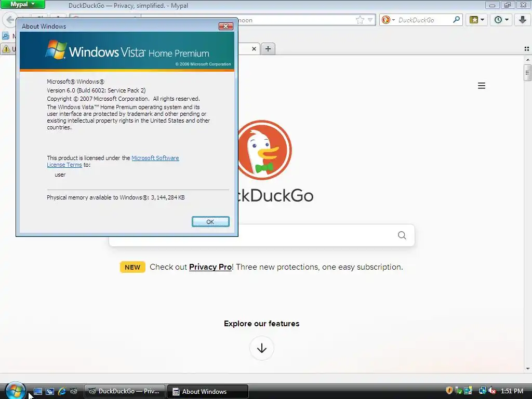532x399 pixels.
Task: Open the address bar history dropdown arrow
Action: click(x=370, y=20)
